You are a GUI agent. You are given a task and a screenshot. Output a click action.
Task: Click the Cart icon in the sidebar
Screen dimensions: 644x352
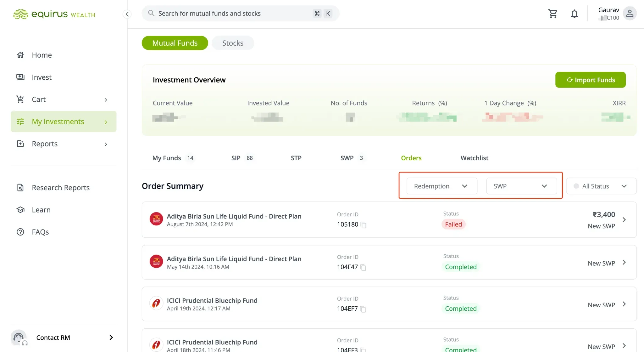(x=20, y=99)
